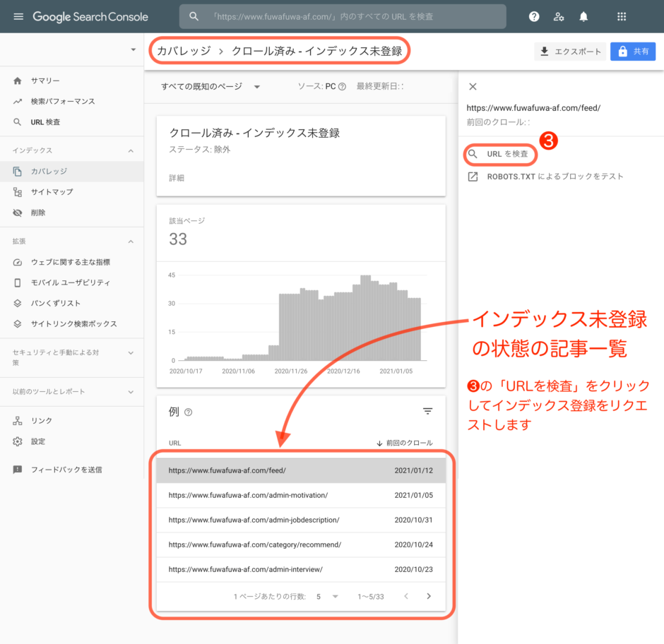Click the 該当ページ 33 count

178,239
